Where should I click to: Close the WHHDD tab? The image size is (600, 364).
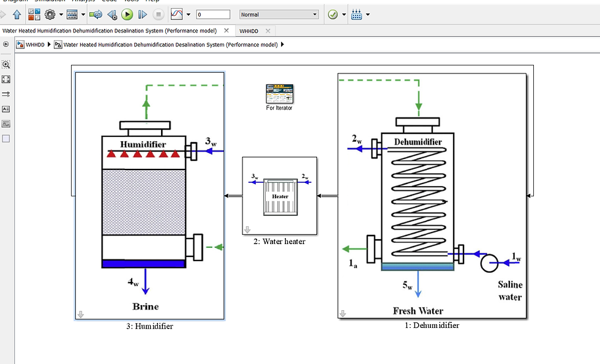[x=268, y=31]
